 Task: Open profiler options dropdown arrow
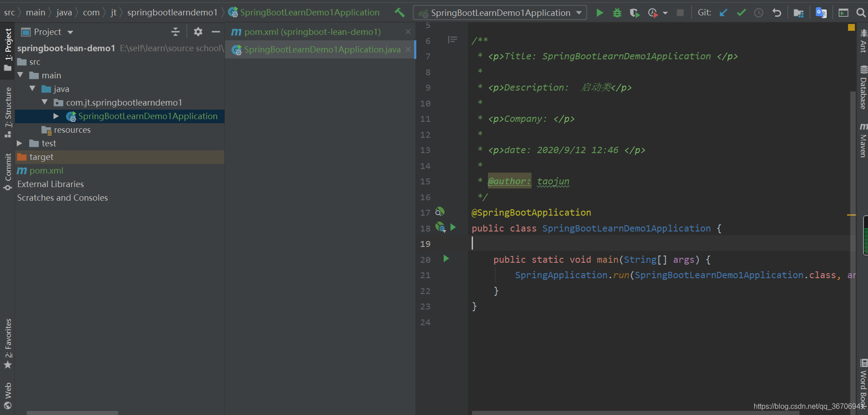(x=665, y=13)
